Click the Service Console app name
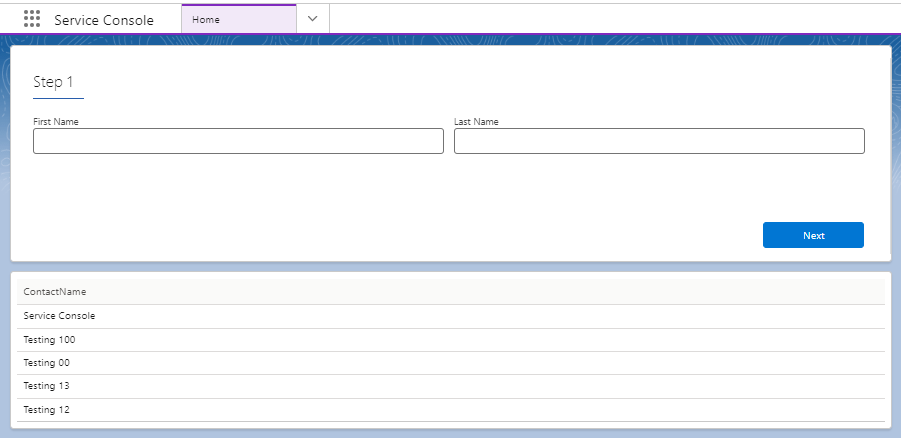 pos(104,20)
